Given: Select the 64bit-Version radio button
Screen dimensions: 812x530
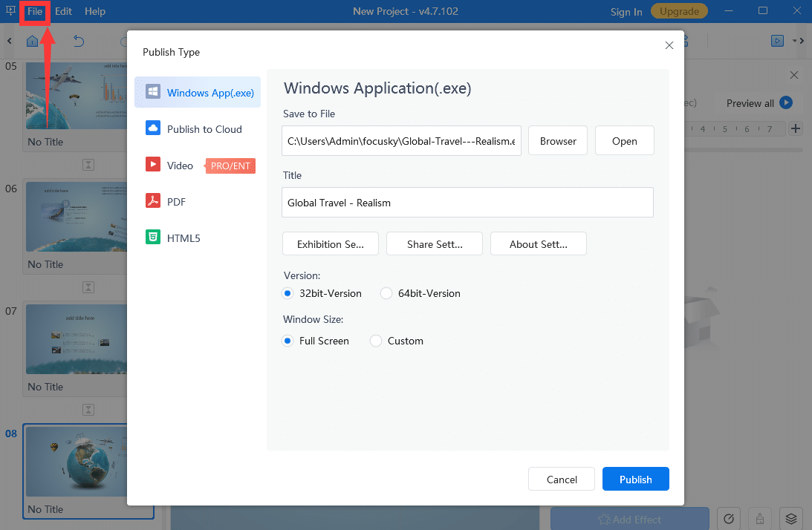Looking at the screenshot, I should tap(386, 293).
